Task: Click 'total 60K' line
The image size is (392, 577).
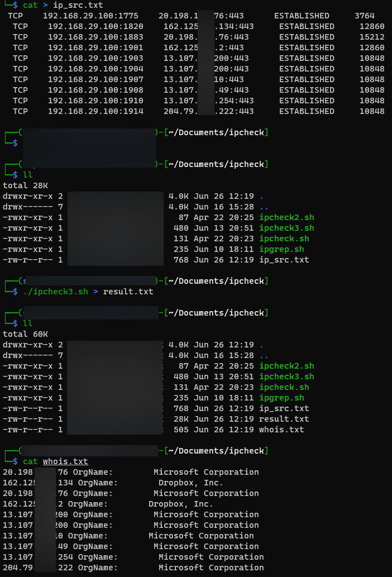Action: pos(25,335)
